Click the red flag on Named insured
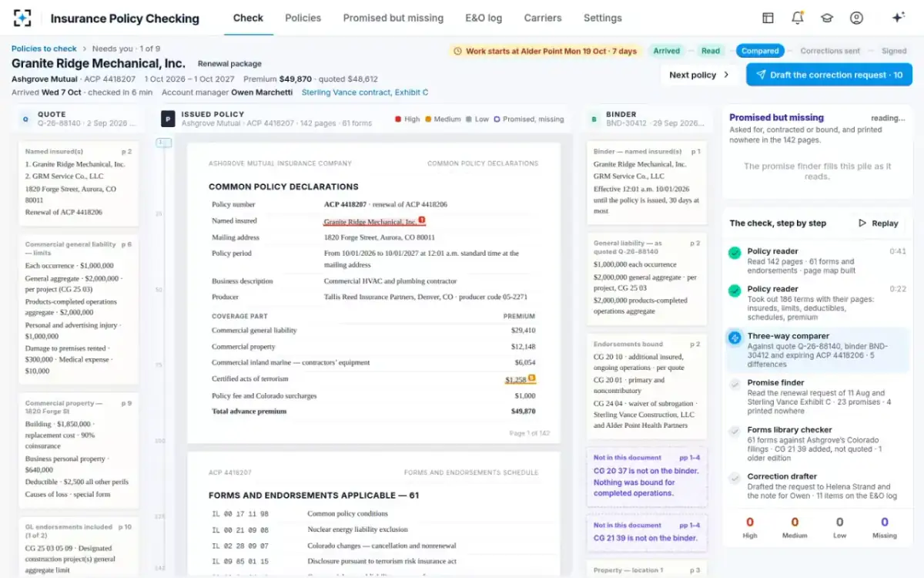 [421, 220]
